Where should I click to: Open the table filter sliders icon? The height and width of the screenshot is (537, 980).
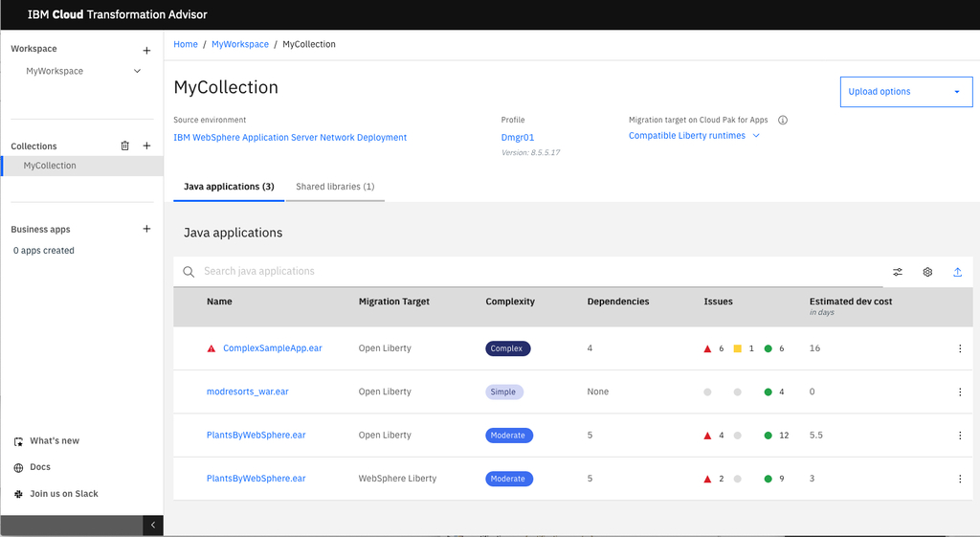(898, 272)
